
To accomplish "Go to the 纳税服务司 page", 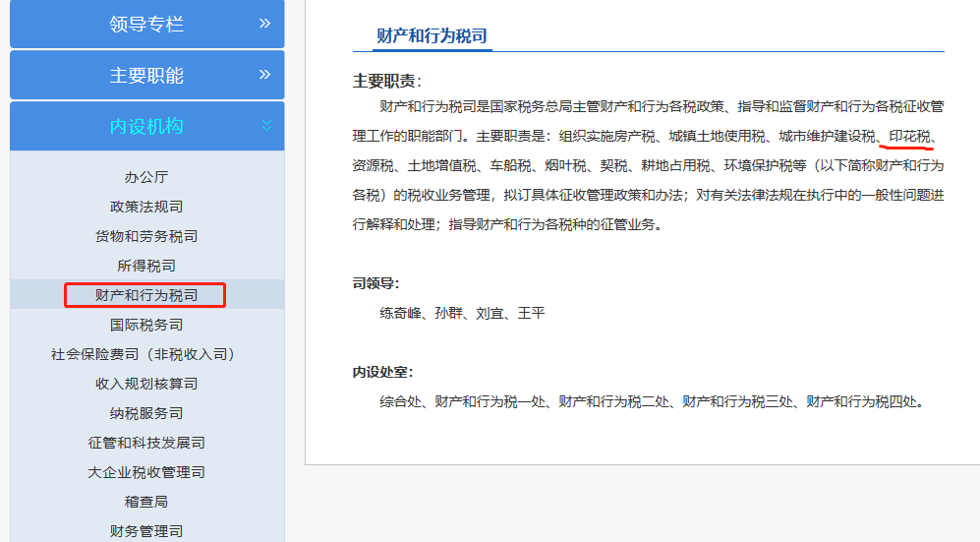I will [146, 413].
